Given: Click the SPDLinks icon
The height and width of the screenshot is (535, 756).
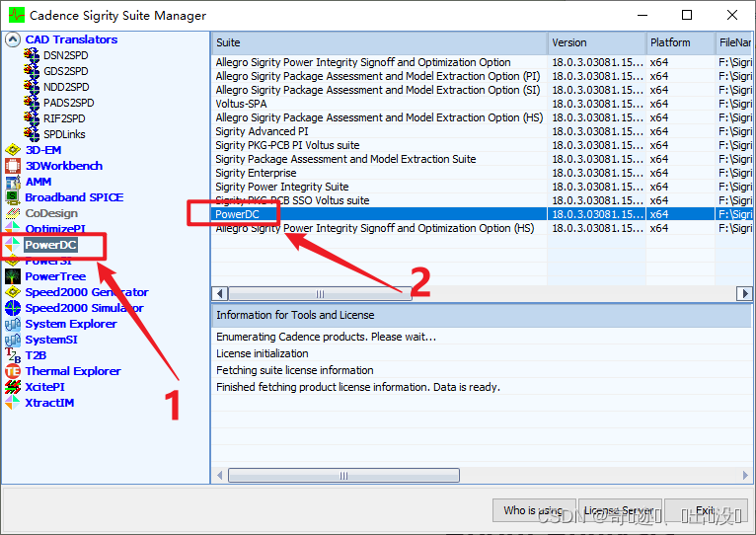Looking at the screenshot, I should 32,134.
